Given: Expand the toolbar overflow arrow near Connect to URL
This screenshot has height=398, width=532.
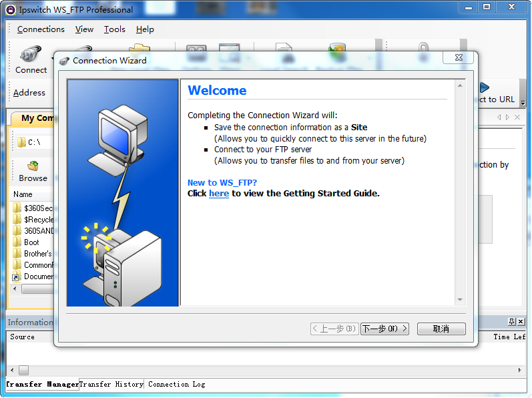Looking at the screenshot, I should [x=523, y=102].
